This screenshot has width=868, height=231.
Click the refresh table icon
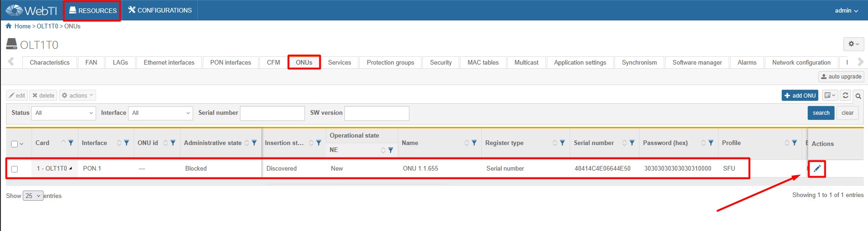[845, 96]
